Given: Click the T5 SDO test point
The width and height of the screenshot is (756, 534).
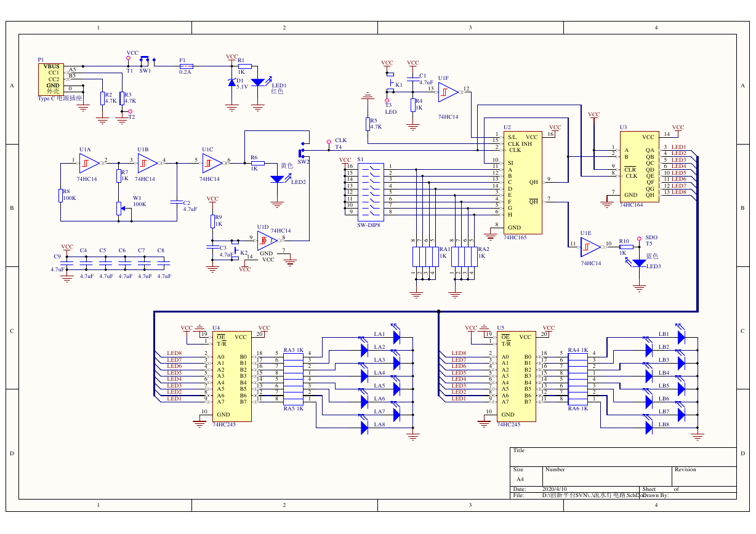Looking at the screenshot, I should pos(640,237).
